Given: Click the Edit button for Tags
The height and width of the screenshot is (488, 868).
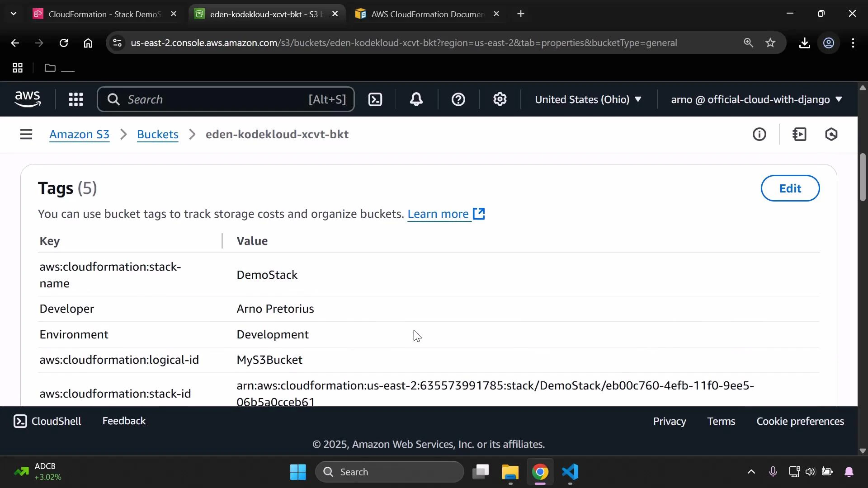Looking at the screenshot, I should pyautogui.click(x=790, y=188).
